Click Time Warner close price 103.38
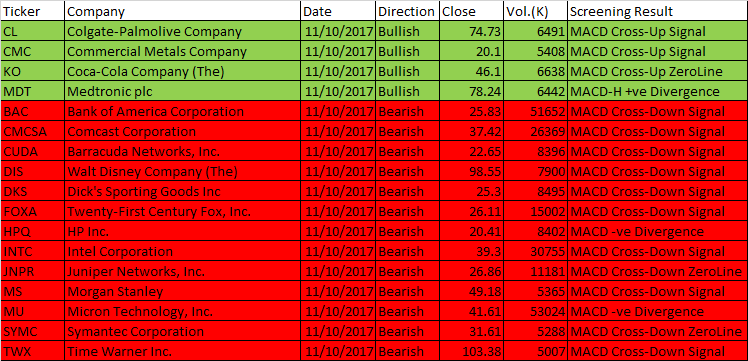This screenshot has height=361, width=748. 471,351
